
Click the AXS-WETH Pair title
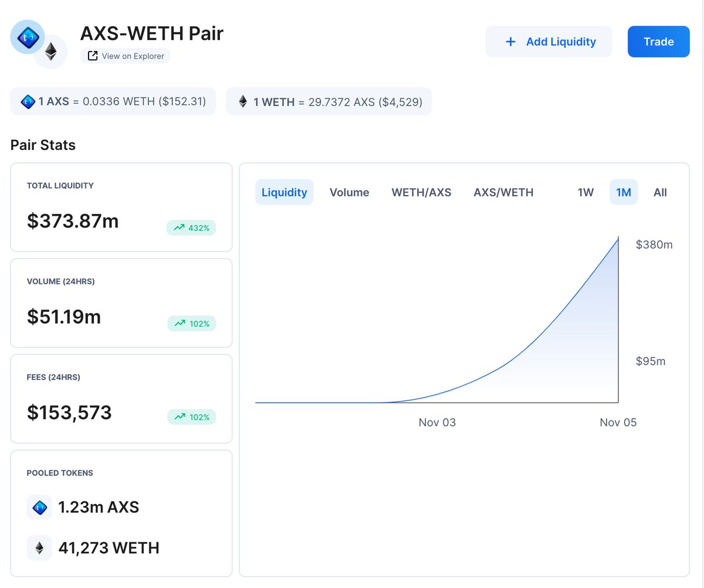click(152, 33)
